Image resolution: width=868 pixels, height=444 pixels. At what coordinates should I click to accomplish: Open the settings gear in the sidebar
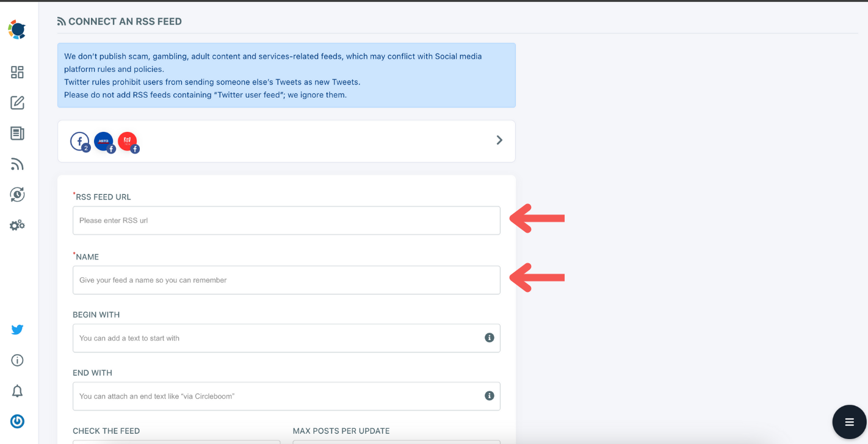[x=17, y=225]
